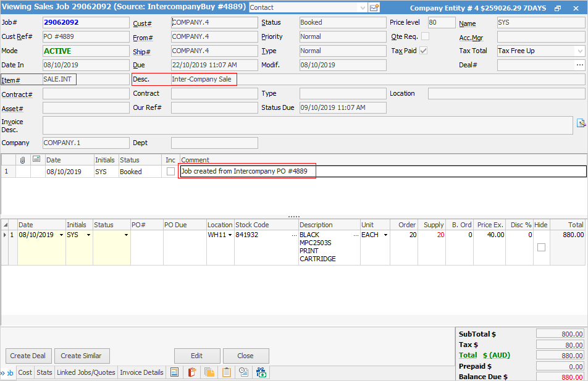
Task: Click the invoice description editor icon
Action: (x=581, y=123)
